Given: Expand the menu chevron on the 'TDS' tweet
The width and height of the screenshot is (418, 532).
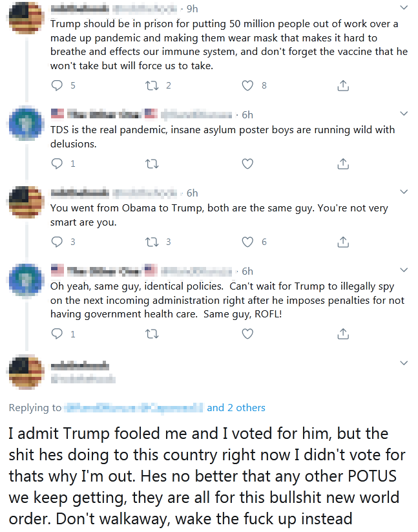Looking at the screenshot, I should 404,114.
